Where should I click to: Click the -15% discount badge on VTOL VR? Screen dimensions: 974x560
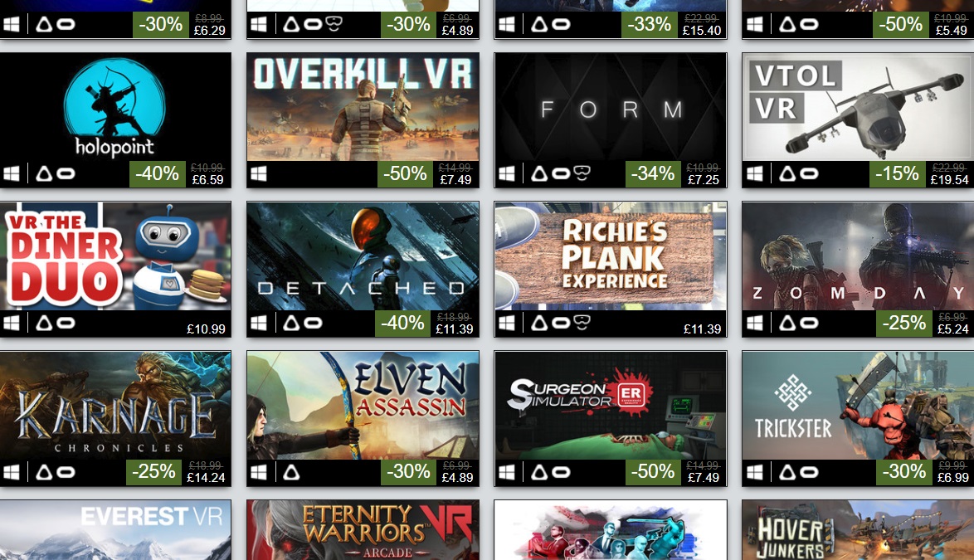(897, 173)
